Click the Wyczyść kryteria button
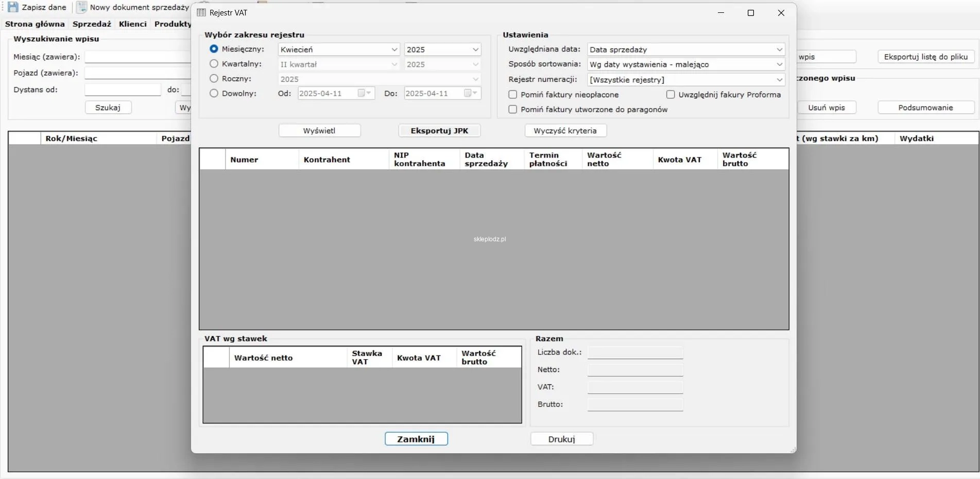This screenshot has height=479, width=980. 565,131
